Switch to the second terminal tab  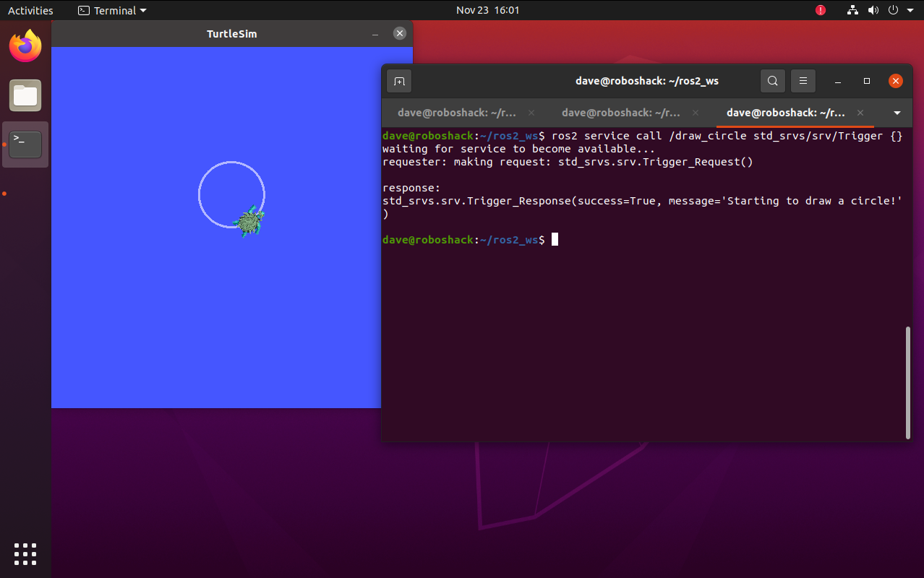620,113
